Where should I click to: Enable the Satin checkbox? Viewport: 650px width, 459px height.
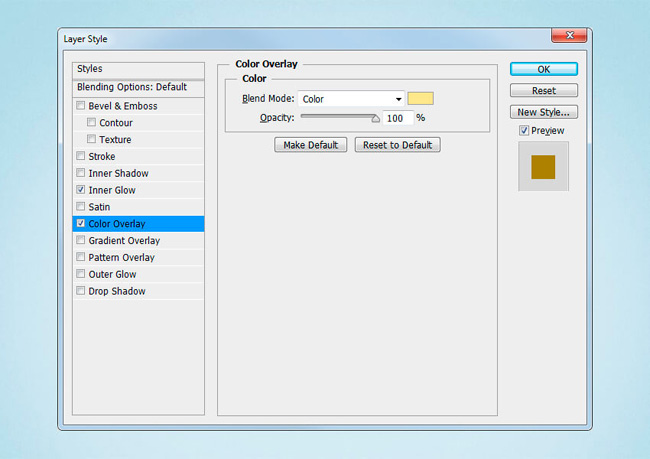(x=81, y=206)
